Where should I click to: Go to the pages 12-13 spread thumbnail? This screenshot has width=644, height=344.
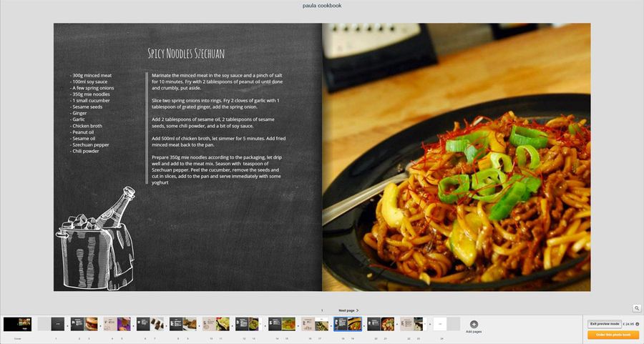click(x=248, y=324)
